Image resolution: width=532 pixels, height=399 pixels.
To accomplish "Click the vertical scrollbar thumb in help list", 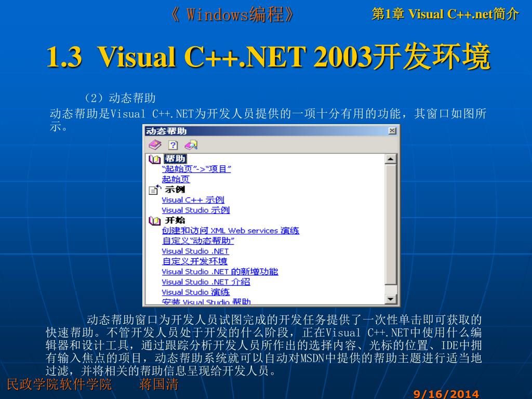I will point(391,224).
